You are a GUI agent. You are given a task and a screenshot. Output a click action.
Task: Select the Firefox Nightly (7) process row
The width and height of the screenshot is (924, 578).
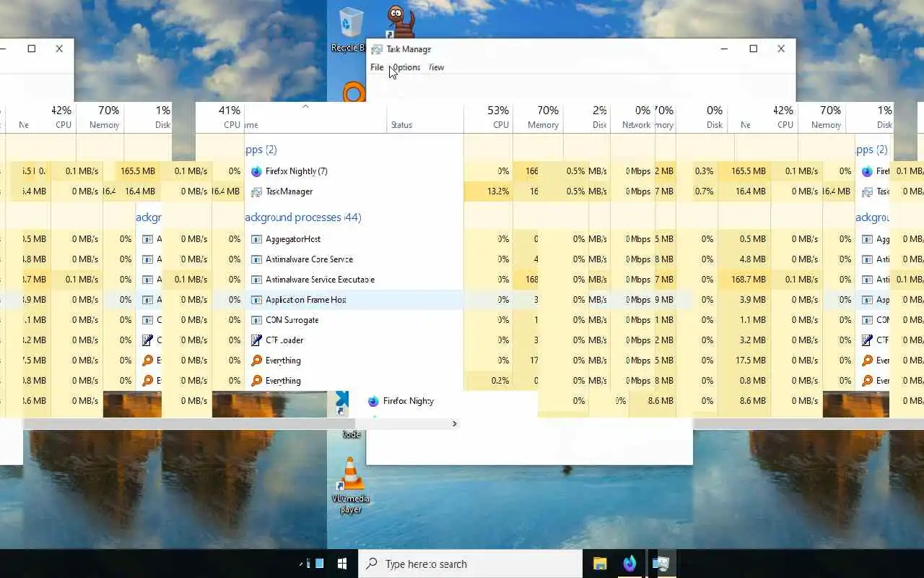(354, 171)
